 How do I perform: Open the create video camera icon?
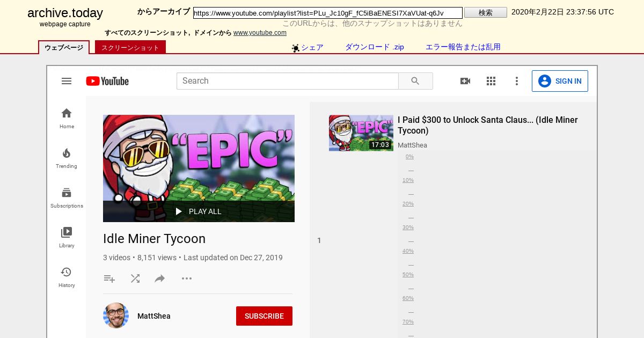click(x=465, y=81)
